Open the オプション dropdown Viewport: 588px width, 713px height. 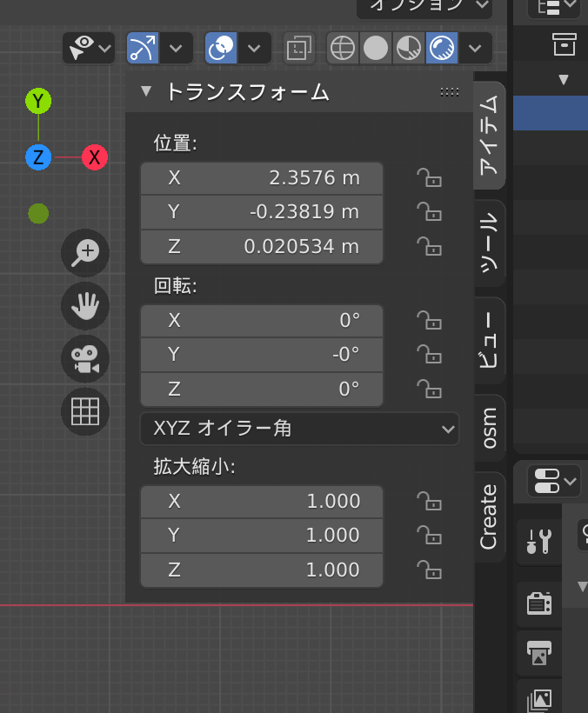(424, 6)
